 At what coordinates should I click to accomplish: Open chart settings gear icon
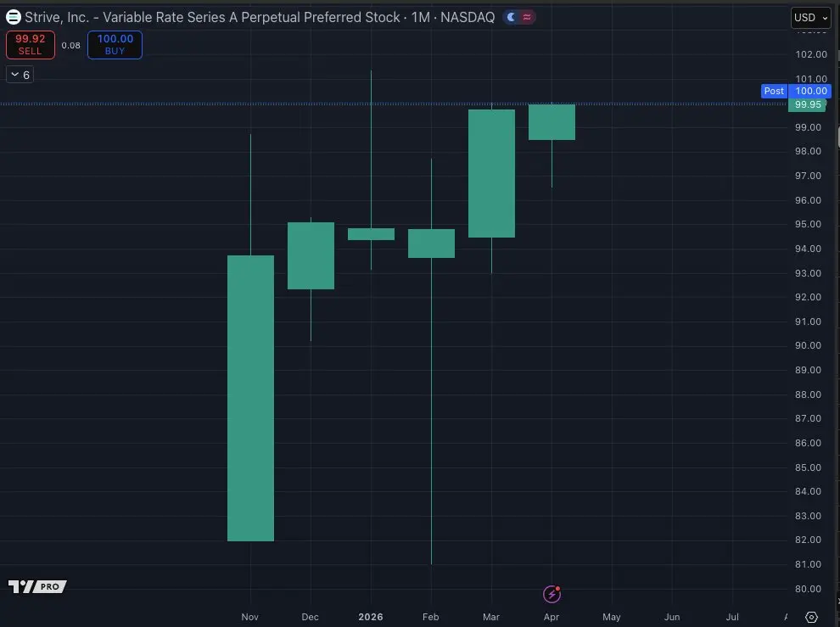click(x=812, y=617)
